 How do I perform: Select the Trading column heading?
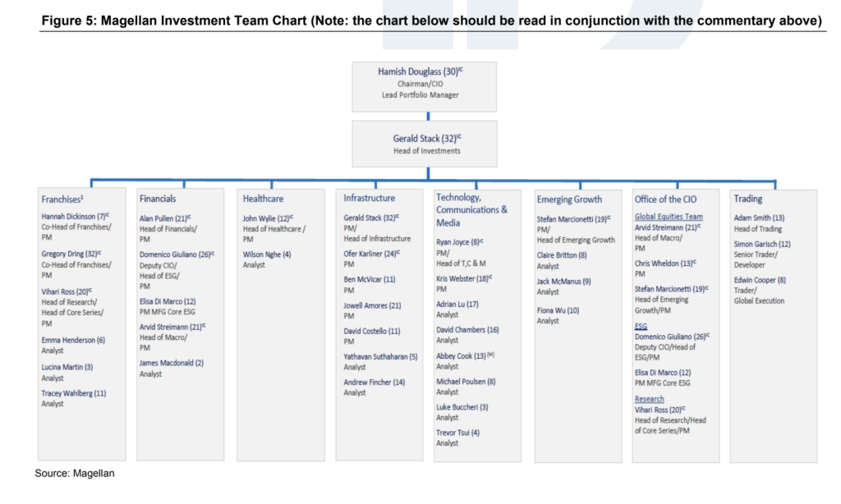[x=748, y=199]
